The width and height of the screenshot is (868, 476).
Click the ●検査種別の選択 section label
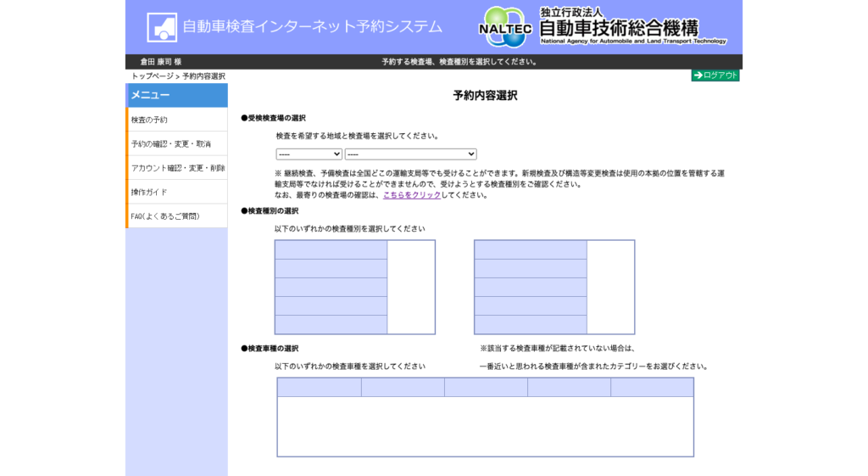(270, 211)
